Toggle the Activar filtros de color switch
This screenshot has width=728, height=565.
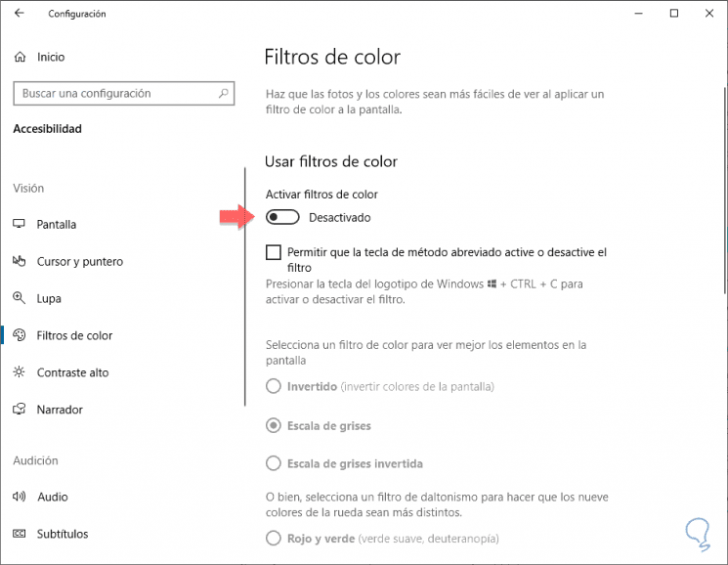click(282, 217)
